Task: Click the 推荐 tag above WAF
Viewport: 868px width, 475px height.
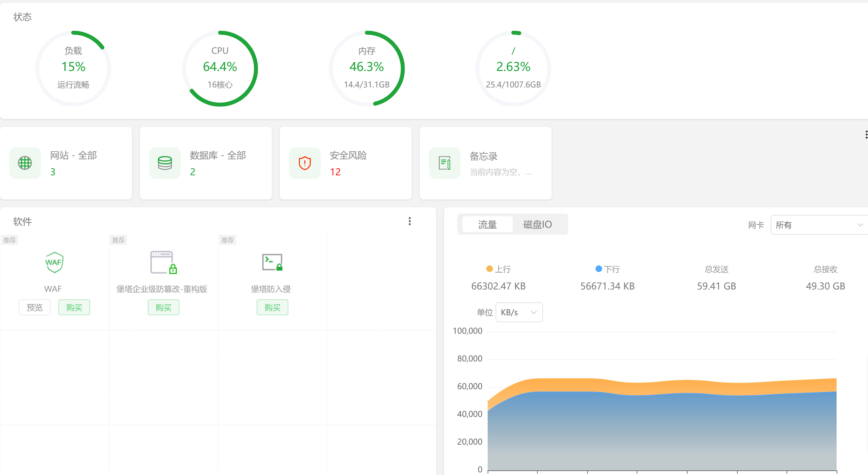Action: (10, 240)
